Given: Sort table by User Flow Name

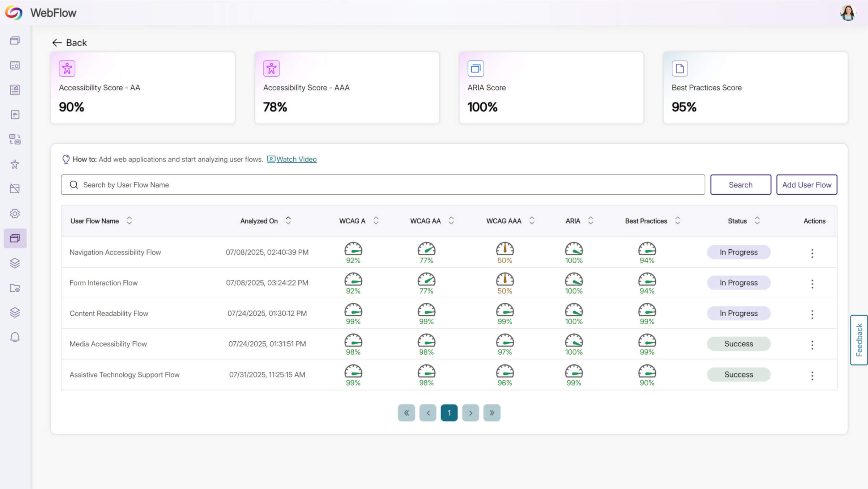Looking at the screenshot, I should click(129, 221).
